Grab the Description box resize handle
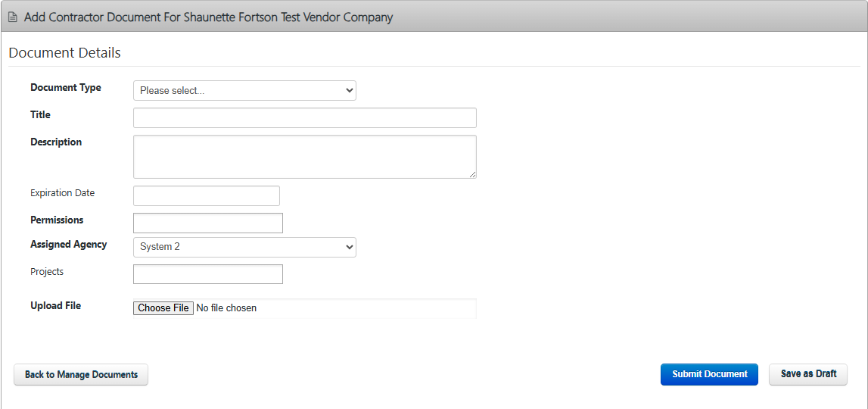This screenshot has height=409, width=868. point(472,174)
